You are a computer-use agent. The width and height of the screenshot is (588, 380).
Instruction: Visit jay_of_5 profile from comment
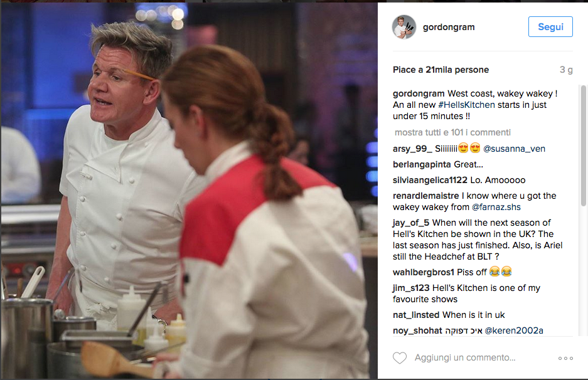click(x=411, y=223)
